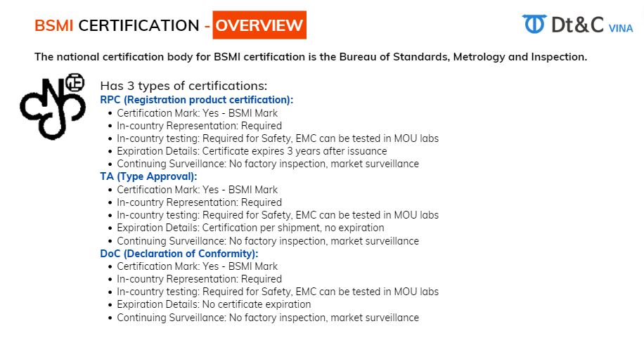The width and height of the screenshot is (644, 357).
Task: Click the DoC (Declaration of Conformity) heading
Action: [x=179, y=253]
